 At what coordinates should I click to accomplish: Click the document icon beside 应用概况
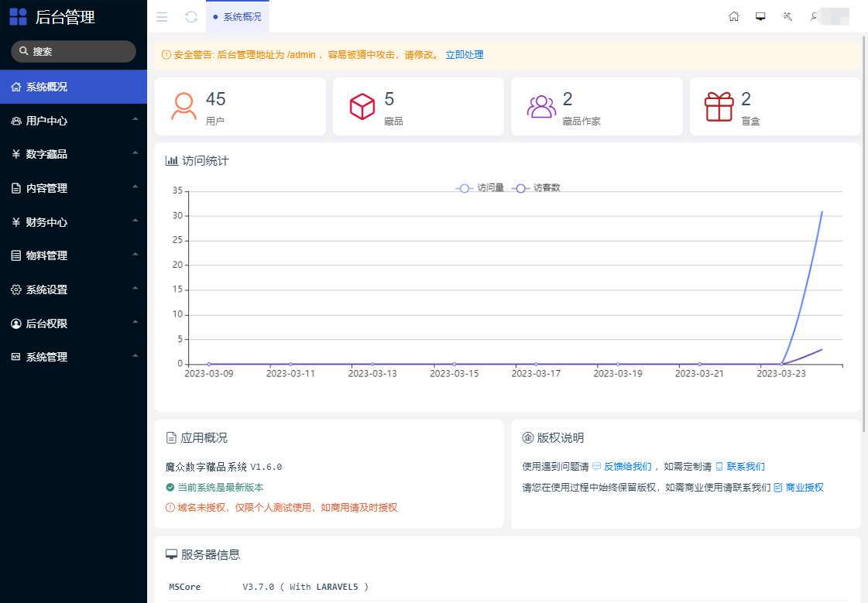(x=171, y=437)
